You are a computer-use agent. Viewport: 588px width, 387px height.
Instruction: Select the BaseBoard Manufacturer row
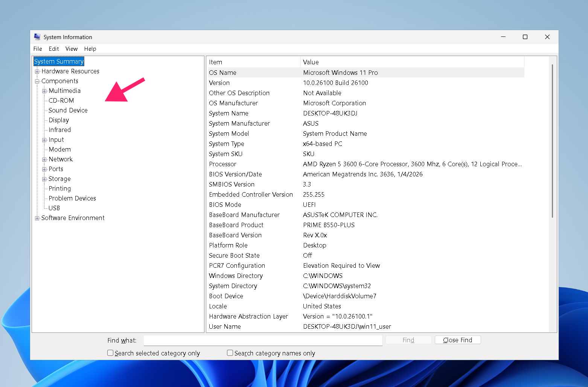366,215
